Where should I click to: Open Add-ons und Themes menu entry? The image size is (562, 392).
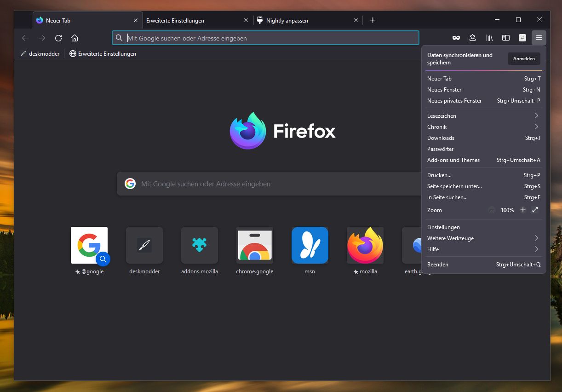483,160
